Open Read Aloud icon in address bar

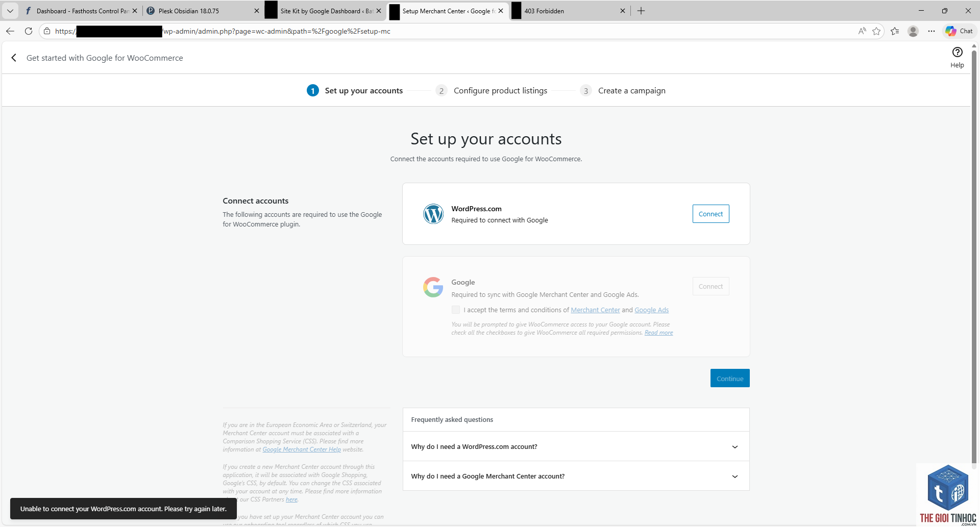862,31
